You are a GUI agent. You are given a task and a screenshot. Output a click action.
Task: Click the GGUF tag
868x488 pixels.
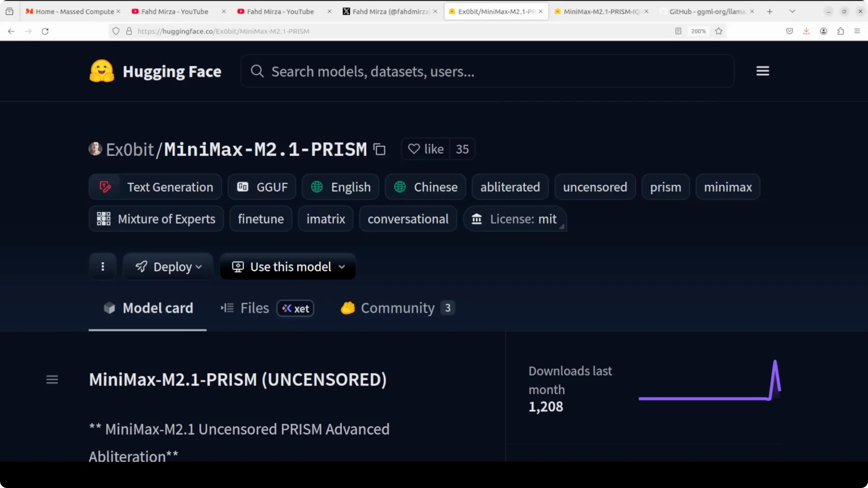coord(262,187)
